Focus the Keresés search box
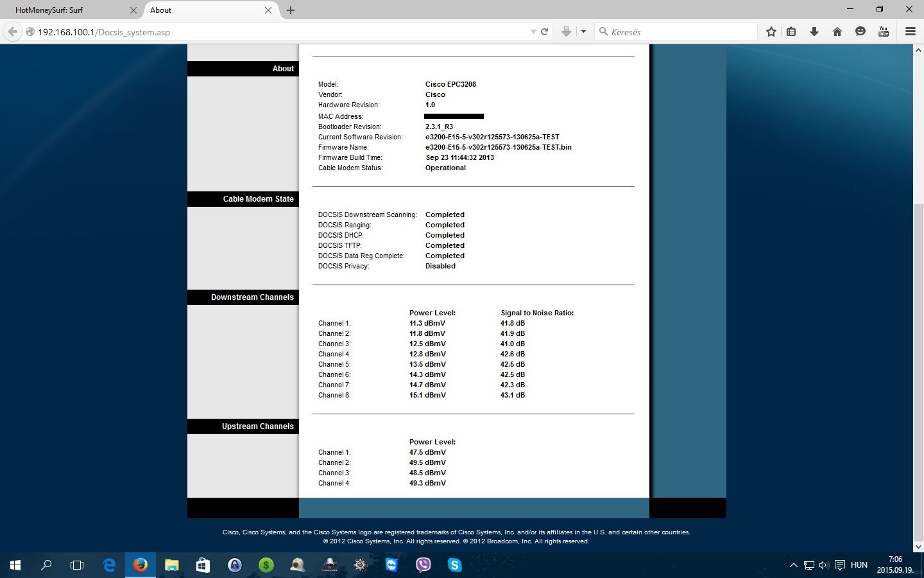The width and height of the screenshot is (924, 578). [676, 31]
